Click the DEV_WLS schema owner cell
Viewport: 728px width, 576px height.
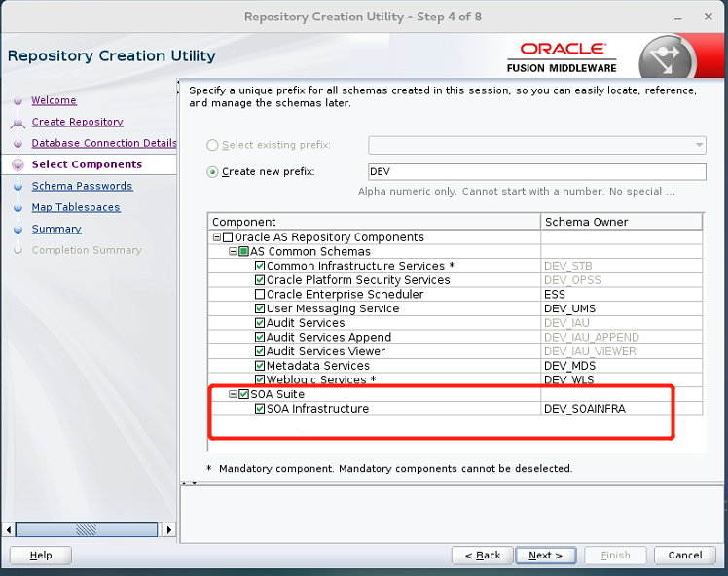621,379
